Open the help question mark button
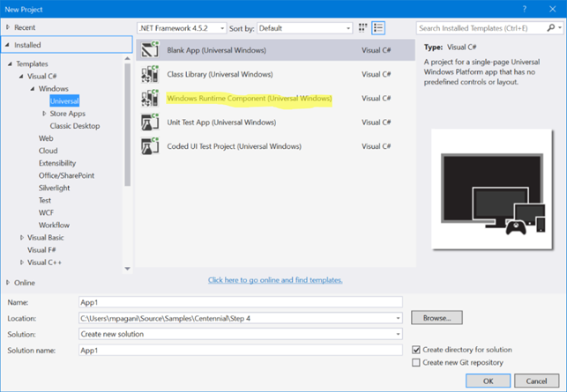 click(525, 9)
